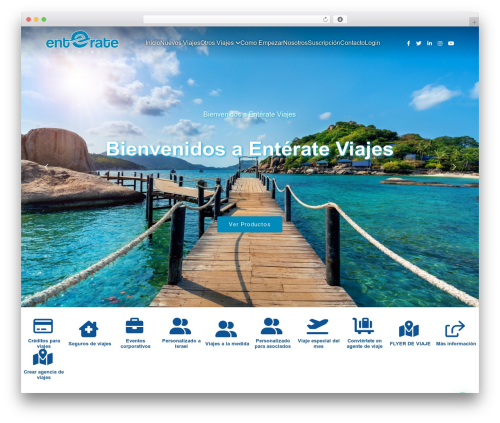Open the Suscripción menu item
Image resolution: width=500 pixels, height=423 pixels.
point(324,43)
